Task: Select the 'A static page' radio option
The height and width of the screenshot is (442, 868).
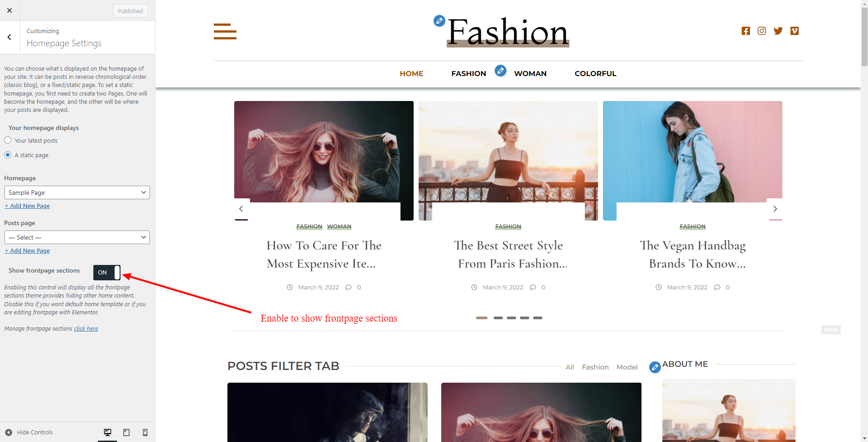Action: coord(8,155)
